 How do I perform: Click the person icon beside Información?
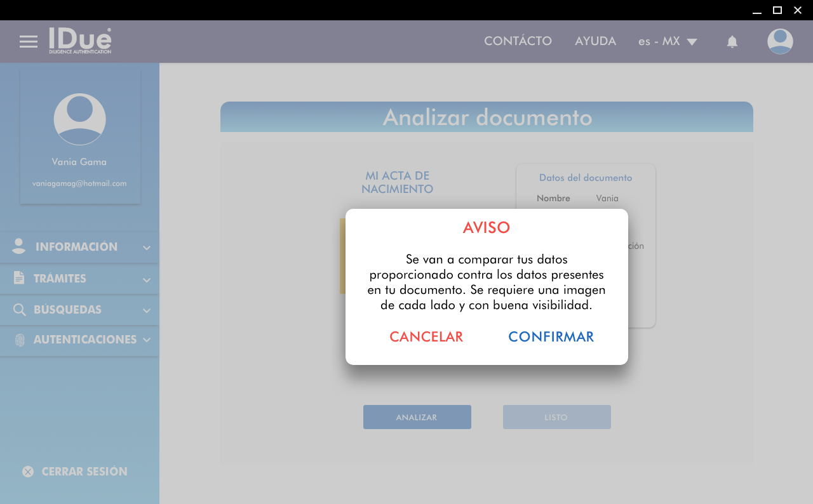point(19,246)
